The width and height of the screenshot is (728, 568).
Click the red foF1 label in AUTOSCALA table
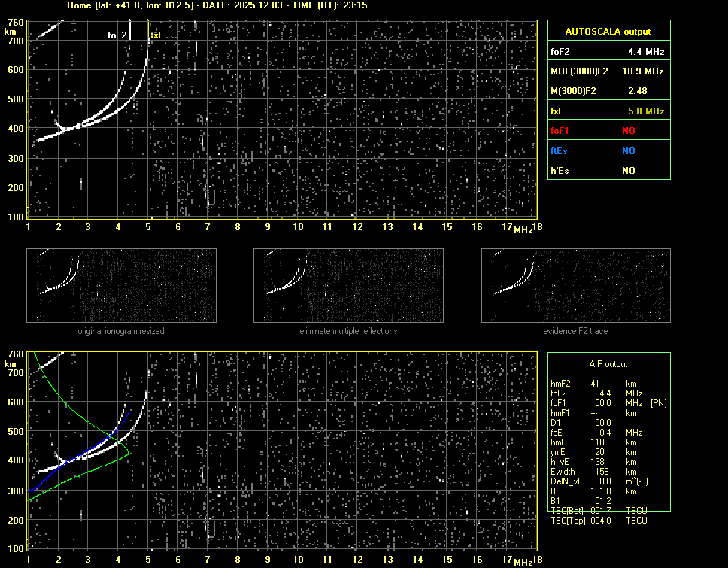[560, 131]
